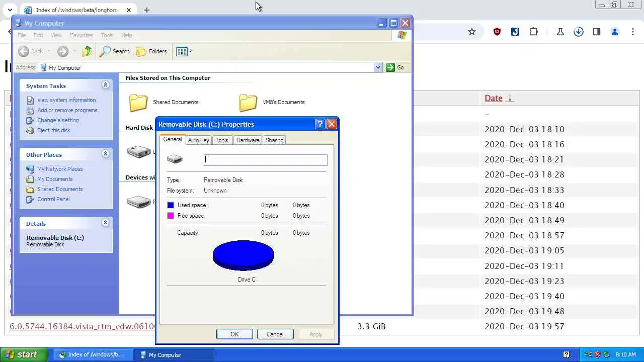The image size is (644, 362).
Task: Switch to the Sharing tab
Action: tap(274, 140)
